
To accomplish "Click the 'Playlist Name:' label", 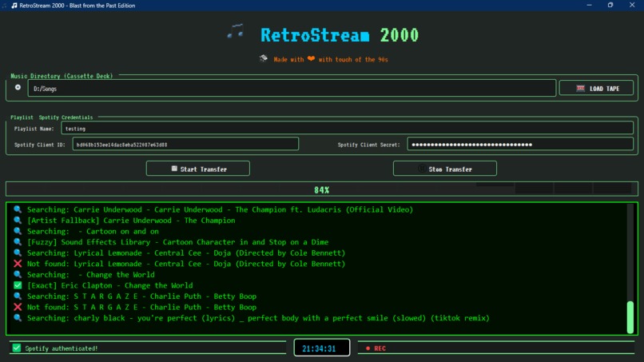I will (34, 129).
